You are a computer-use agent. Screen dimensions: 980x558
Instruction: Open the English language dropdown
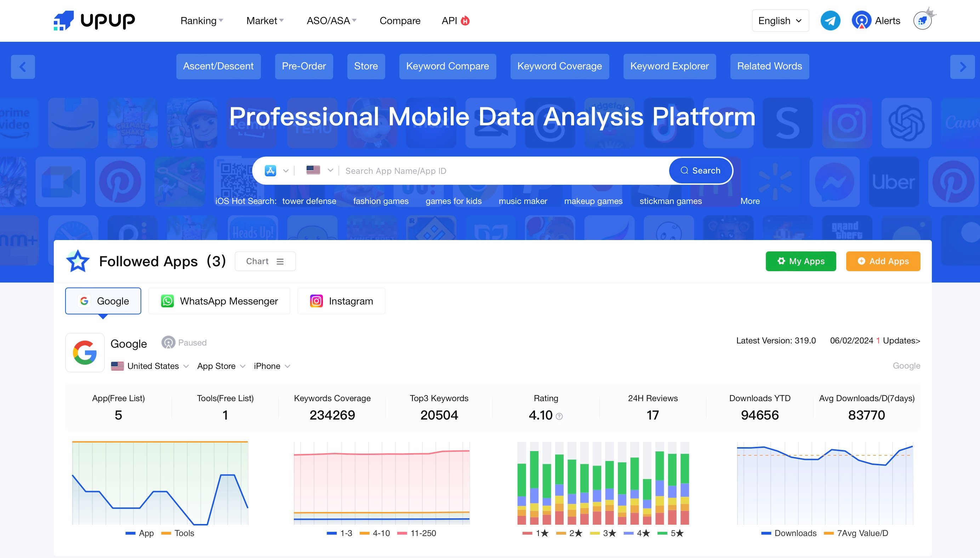(780, 21)
